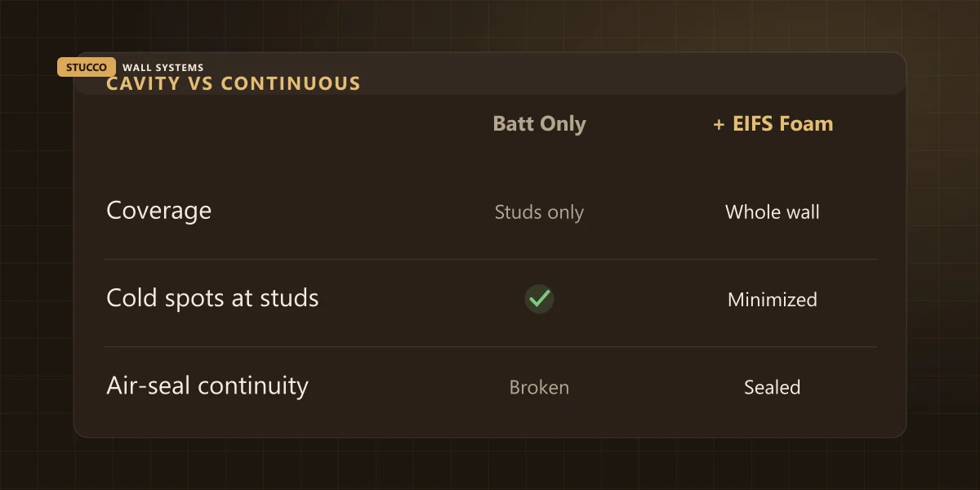Screen dimensions: 980x490
Task: Select the STUCCO badge
Action: (87, 68)
